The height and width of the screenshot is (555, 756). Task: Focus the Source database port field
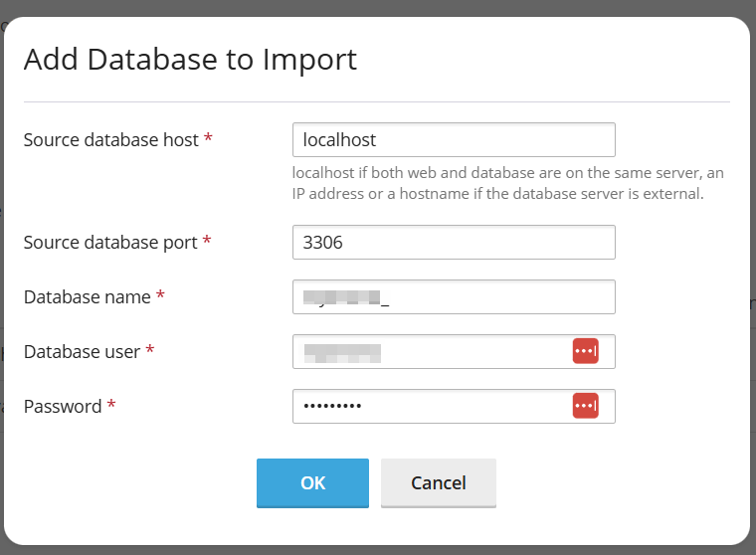[454, 242]
